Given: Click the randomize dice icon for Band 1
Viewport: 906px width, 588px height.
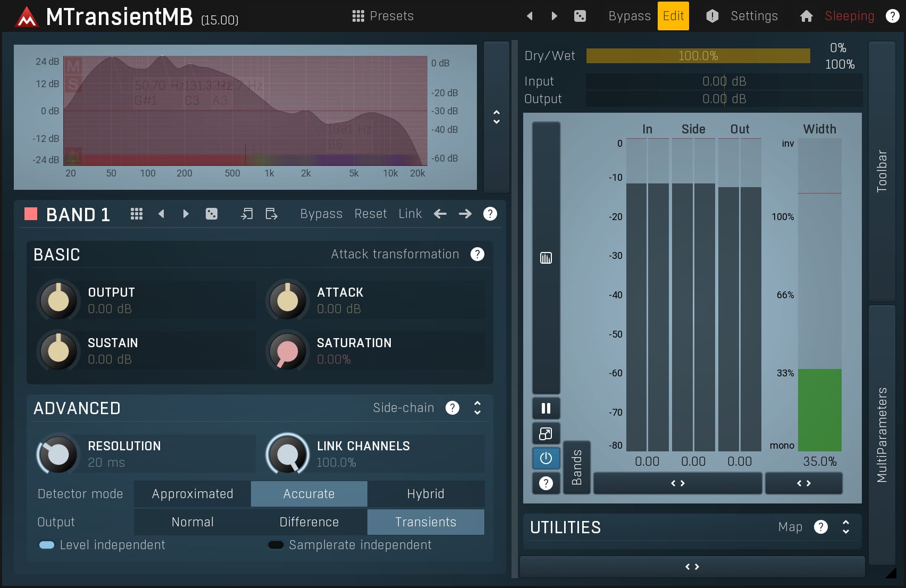Looking at the screenshot, I should [x=212, y=213].
